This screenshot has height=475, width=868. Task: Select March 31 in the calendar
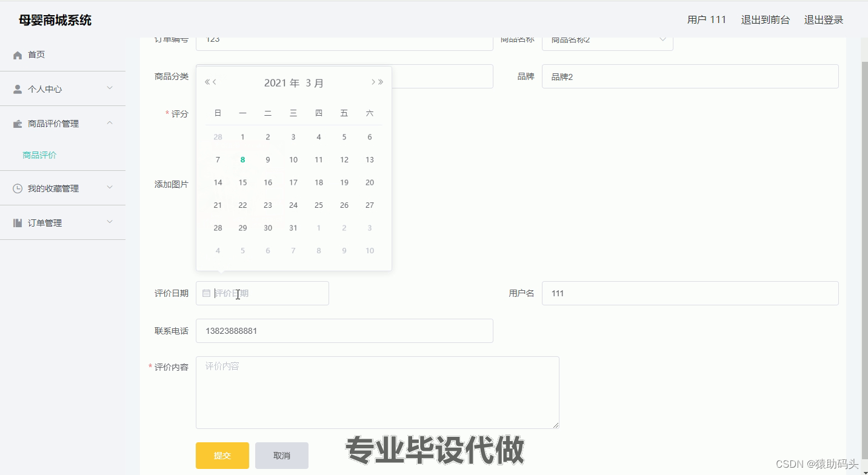pos(293,228)
